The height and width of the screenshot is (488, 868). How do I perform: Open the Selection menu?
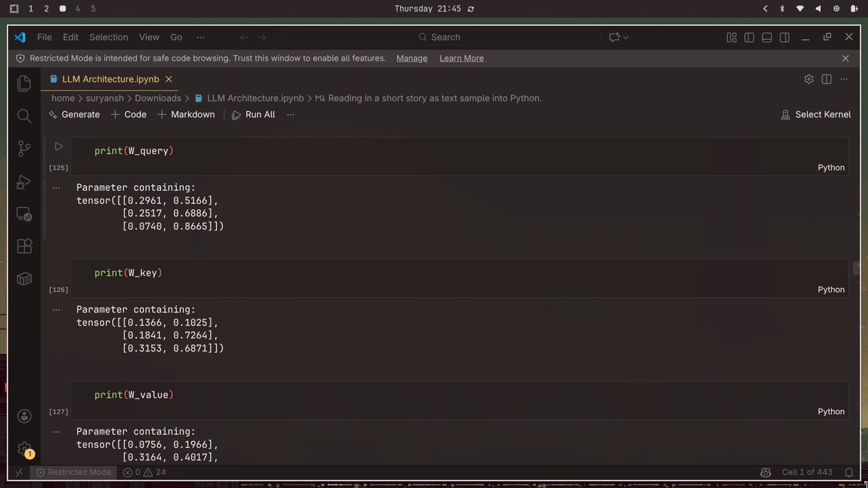109,37
